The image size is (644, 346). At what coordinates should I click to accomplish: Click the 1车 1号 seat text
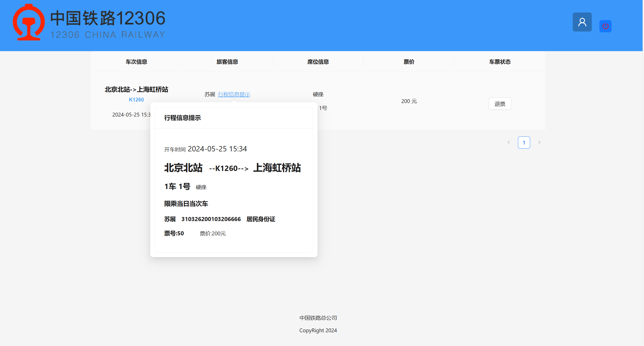click(x=177, y=186)
